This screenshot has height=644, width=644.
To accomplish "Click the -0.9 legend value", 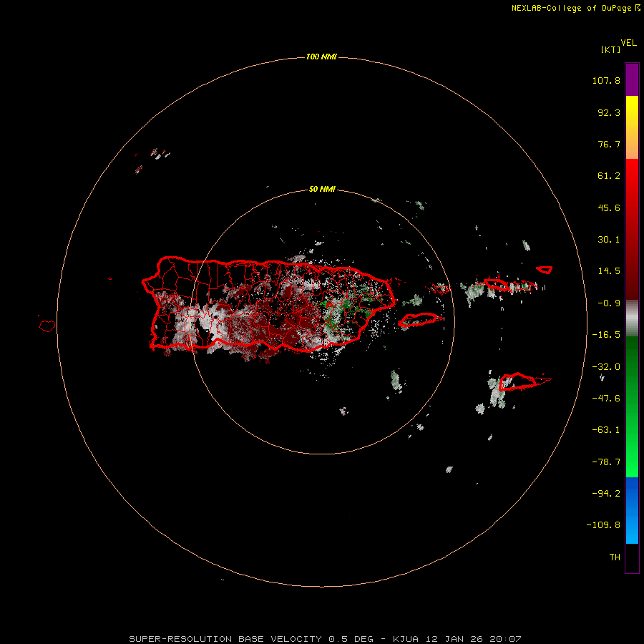I will coord(609,303).
